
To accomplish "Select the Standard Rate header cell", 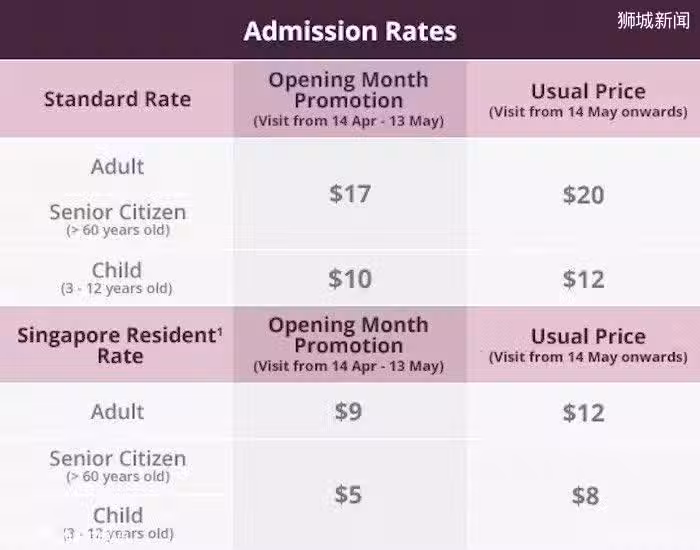I will pos(117,99).
